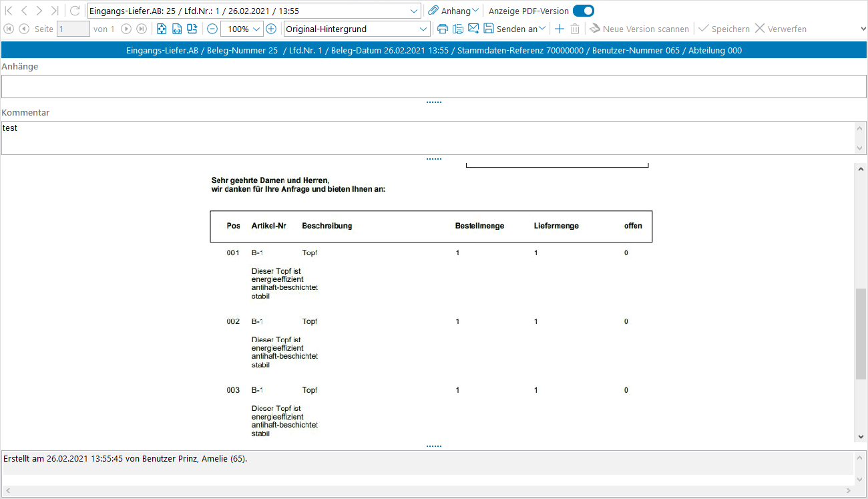Screen dimensions: 868x499
Task: Click the rotate page icon
Action: click(192, 29)
